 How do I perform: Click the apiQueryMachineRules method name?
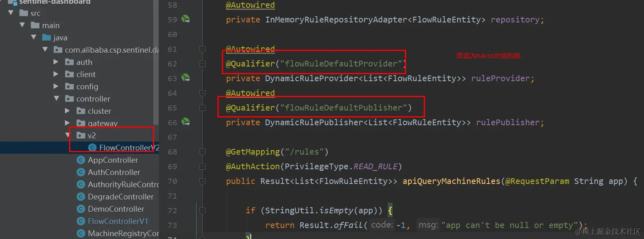coord(452,181)
